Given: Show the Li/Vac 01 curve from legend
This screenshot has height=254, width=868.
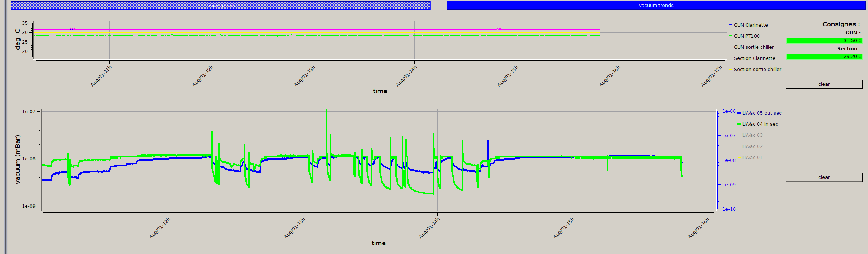Looking at the screenshot, I should coord(752,158).
